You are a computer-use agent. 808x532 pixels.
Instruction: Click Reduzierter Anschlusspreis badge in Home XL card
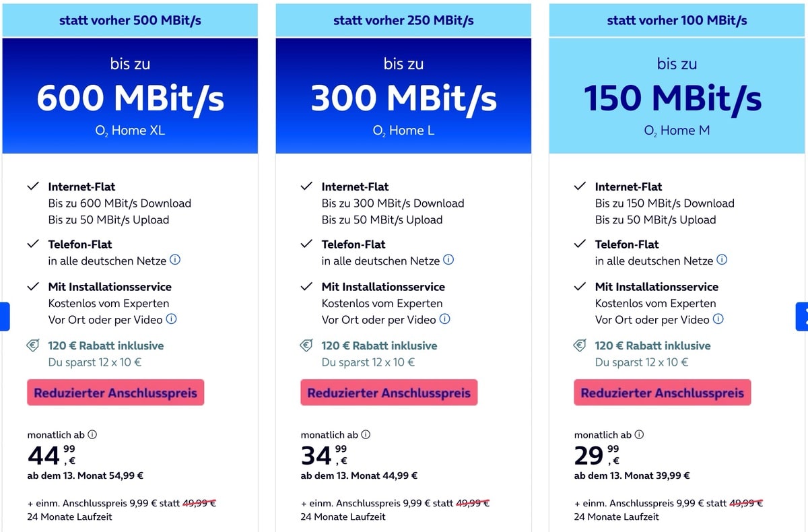pos(115,393)
